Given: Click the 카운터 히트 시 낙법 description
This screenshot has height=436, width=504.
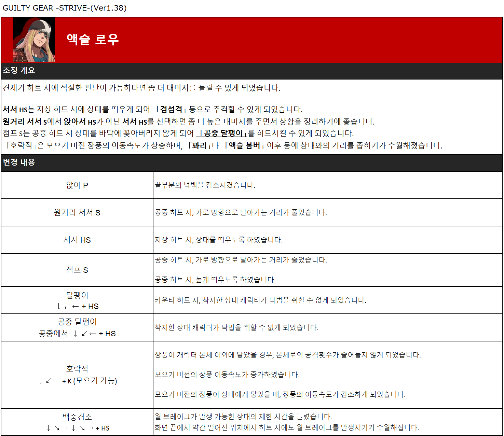Looking at the screenshot, I should point(260,300).
